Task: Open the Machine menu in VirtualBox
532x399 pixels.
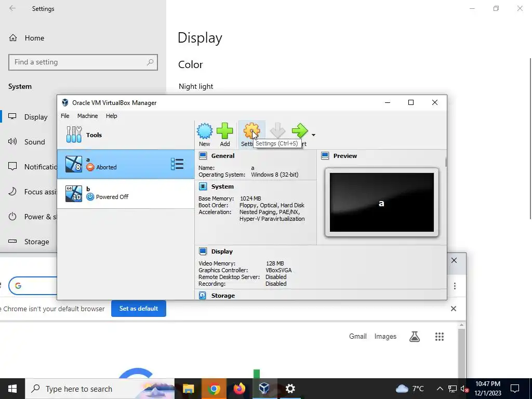Action: pyautogui.click(x=87, y=116)
